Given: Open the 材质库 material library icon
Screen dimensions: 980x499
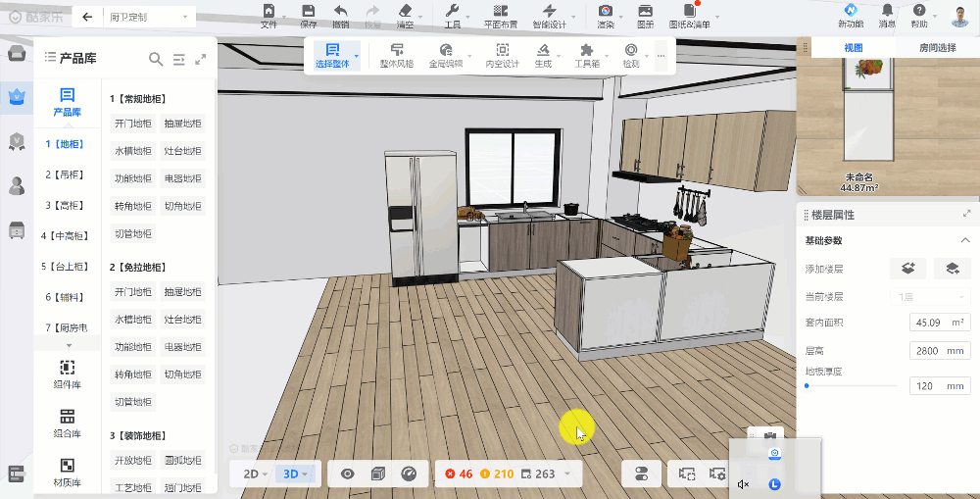Looking at the screenshot, I should (x=67, y=465).
